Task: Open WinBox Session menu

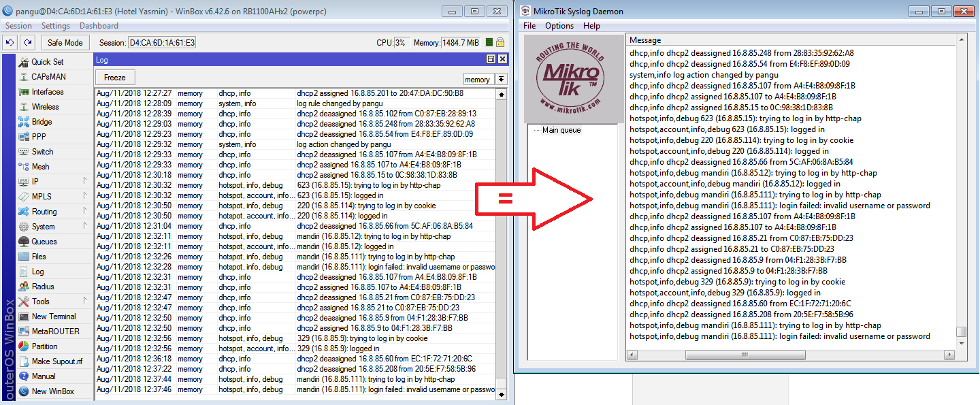Action: pyautogui.click(x=18, y=26)
